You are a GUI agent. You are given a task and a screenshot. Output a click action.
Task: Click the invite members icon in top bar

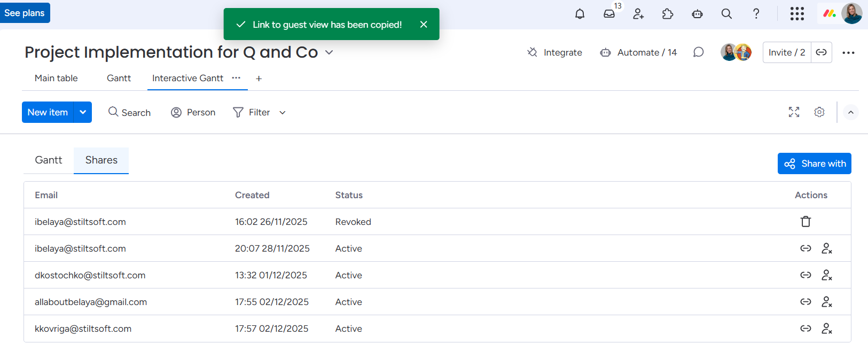pos(638,14)
